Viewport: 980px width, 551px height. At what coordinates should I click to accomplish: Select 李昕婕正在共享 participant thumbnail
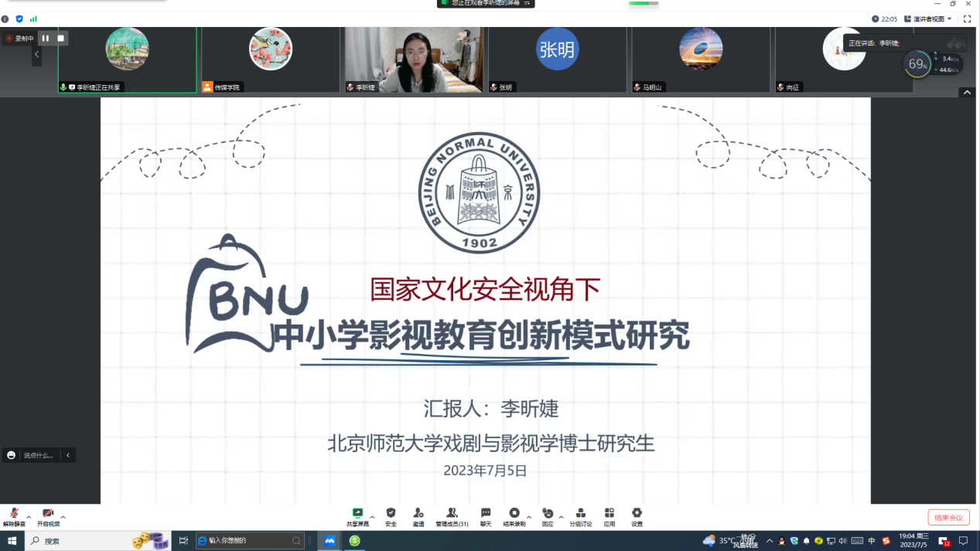coord(128,60)
